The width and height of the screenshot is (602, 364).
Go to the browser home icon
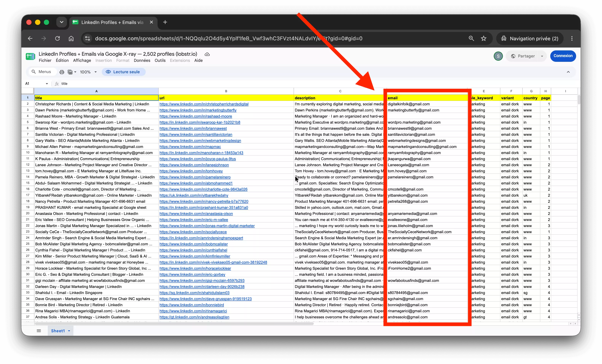click(x=71, y=39)
